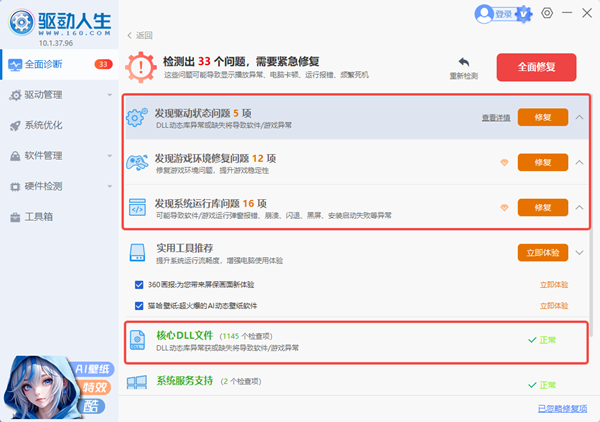Click the VIP diamond icon beside 游戏环境 修复
Viewport: 600px width, 422px height.
point(505,163)
